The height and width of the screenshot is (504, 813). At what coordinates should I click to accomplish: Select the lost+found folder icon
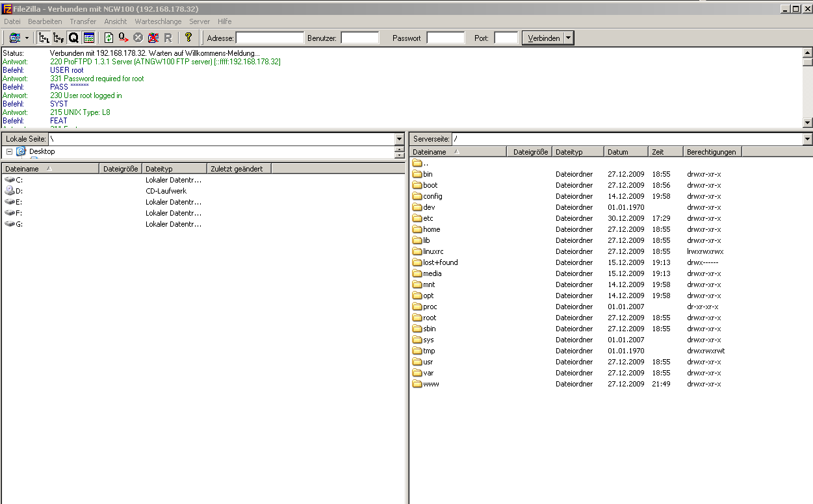(x=417, y=262)
